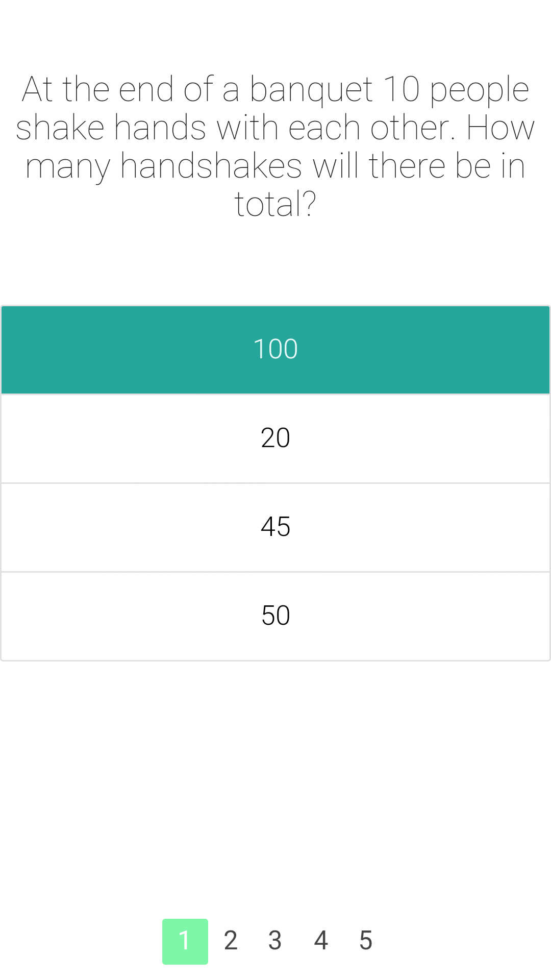Jump to question 3
551x980 pixels.
coord(275,940)
